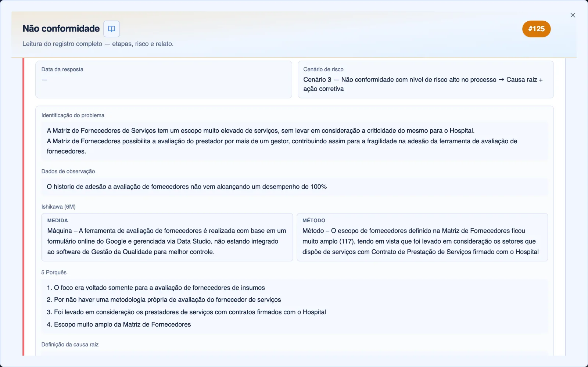
Task: Click the 'Cenário de risco' label
Action: 323,69
